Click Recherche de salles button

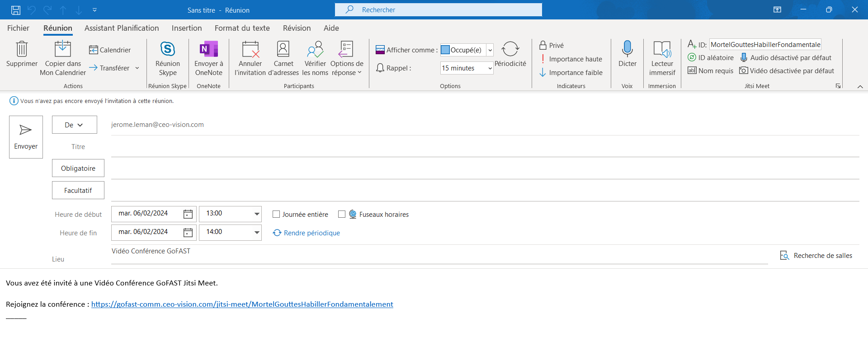pos(816,255)
